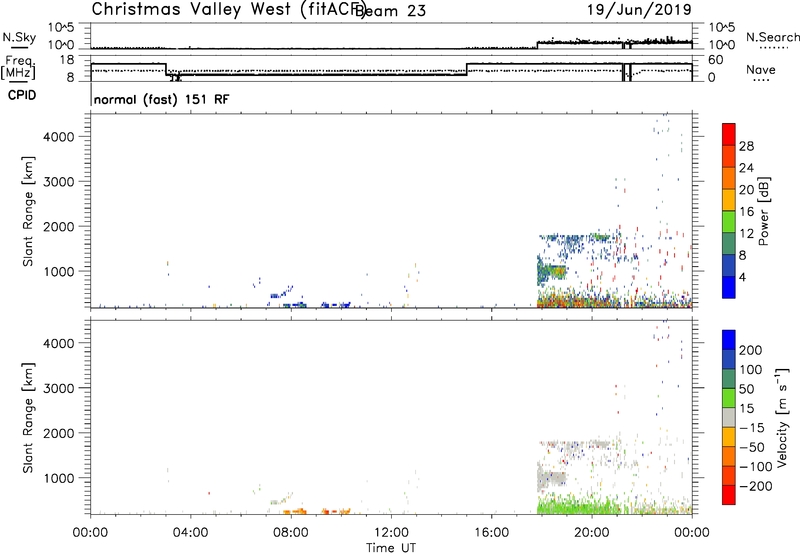Select the 'Beam 23' label
800x554 pixels.
tap(390, 11)
